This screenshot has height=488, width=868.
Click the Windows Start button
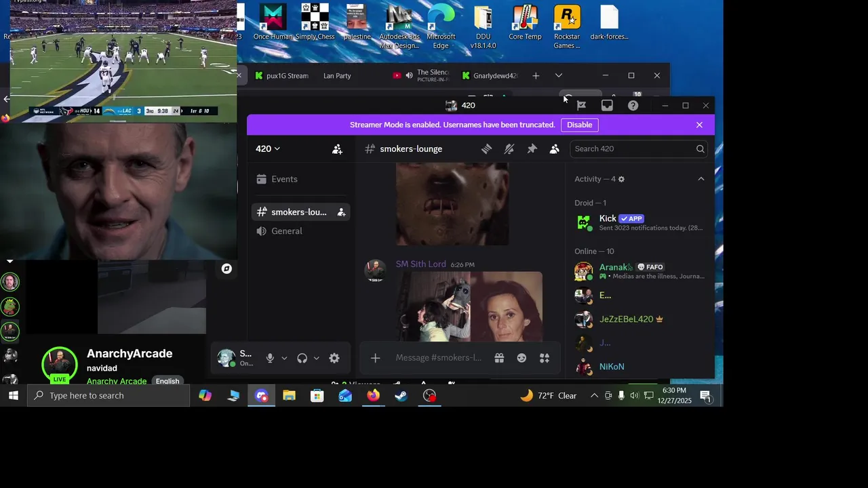13,396
